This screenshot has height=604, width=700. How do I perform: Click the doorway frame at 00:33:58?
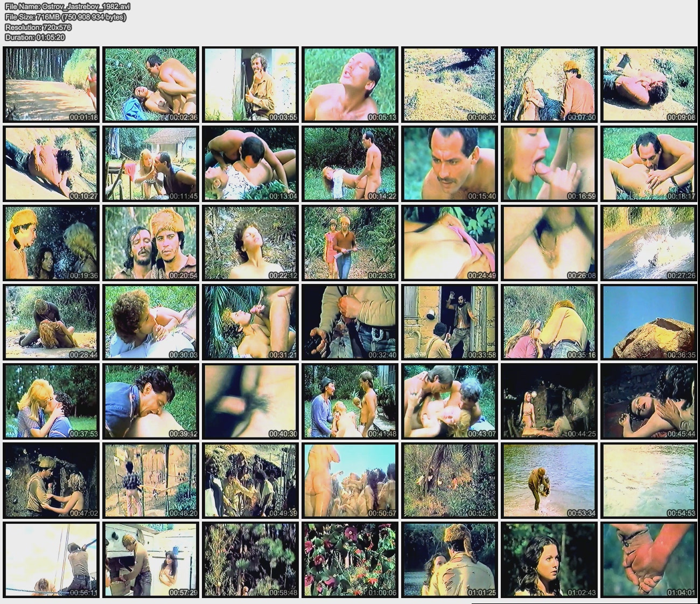pyautogui.click(x=450, y=322)
